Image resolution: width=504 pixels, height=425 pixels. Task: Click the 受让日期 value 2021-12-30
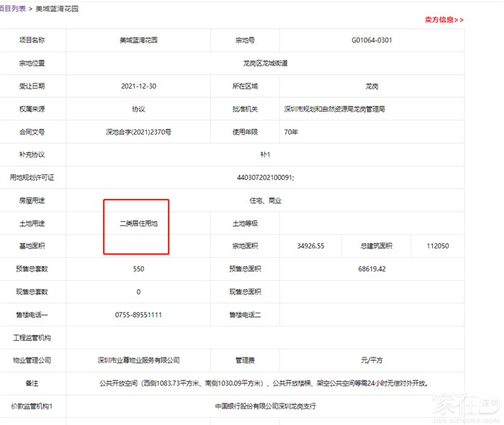[138, 86]
